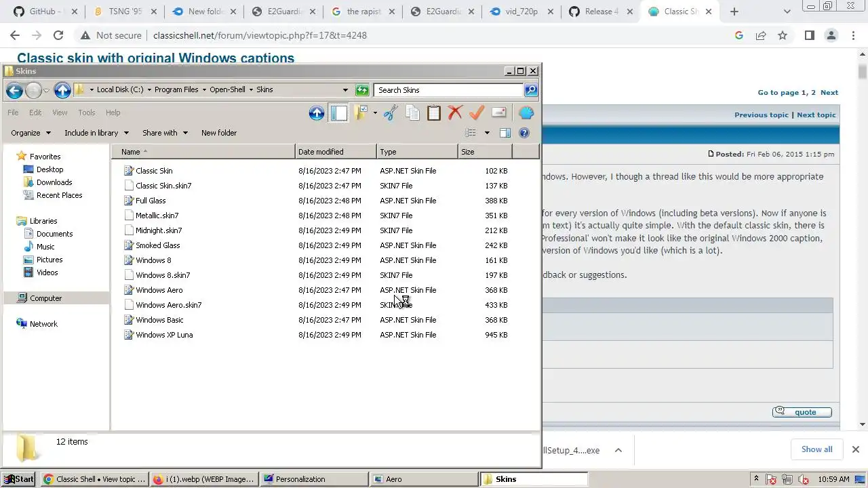Select Network in navigation pane
This screenshot has height=488, width=868.
43,324
